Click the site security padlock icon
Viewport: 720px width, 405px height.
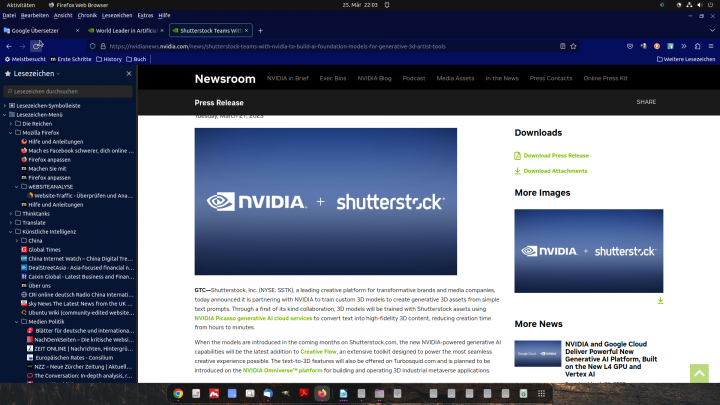tap(103, 46)
